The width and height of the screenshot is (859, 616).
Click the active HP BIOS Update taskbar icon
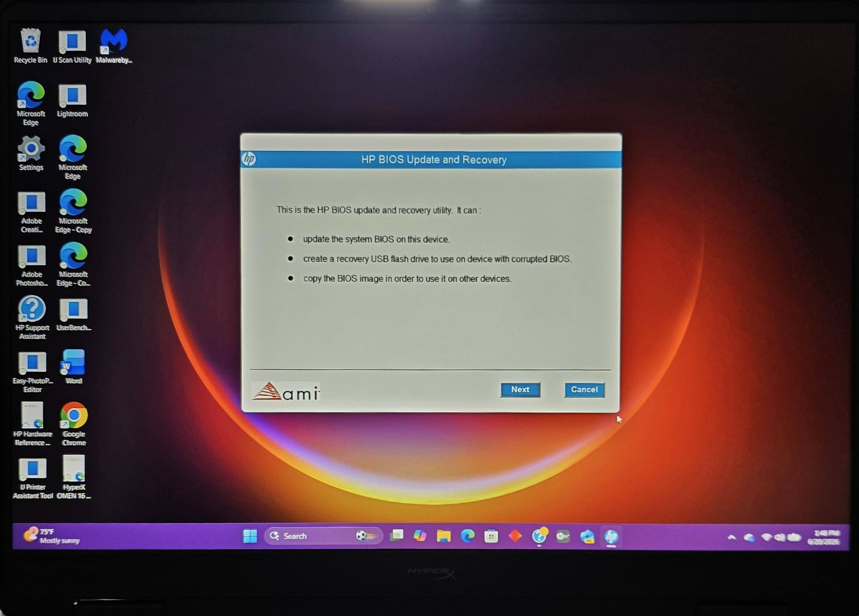[x=611, y=537]
